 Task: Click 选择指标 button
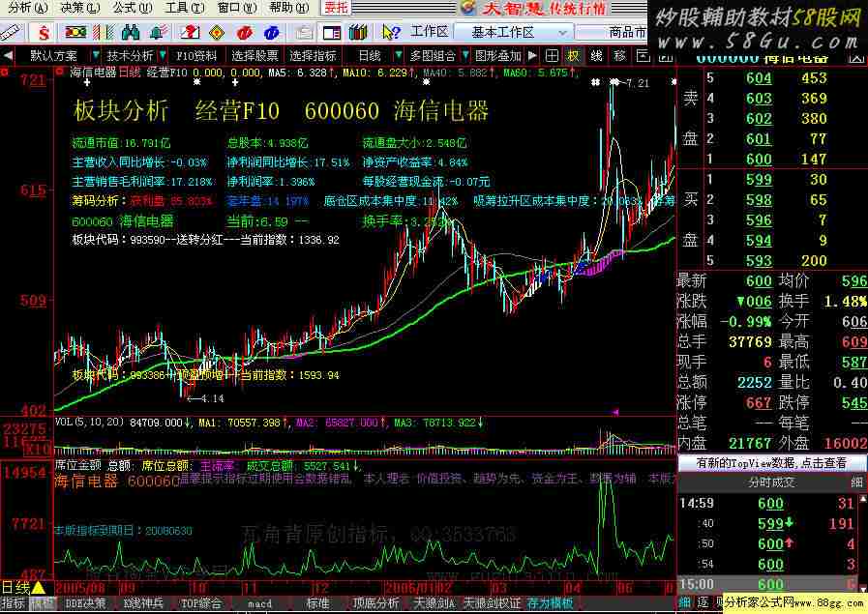point(313,55)
